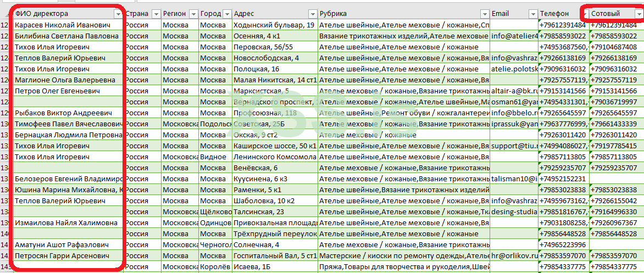This screenshot has width=644, height=273.
Task: Select phone cell +74965223996
Action: click(564, 244)
